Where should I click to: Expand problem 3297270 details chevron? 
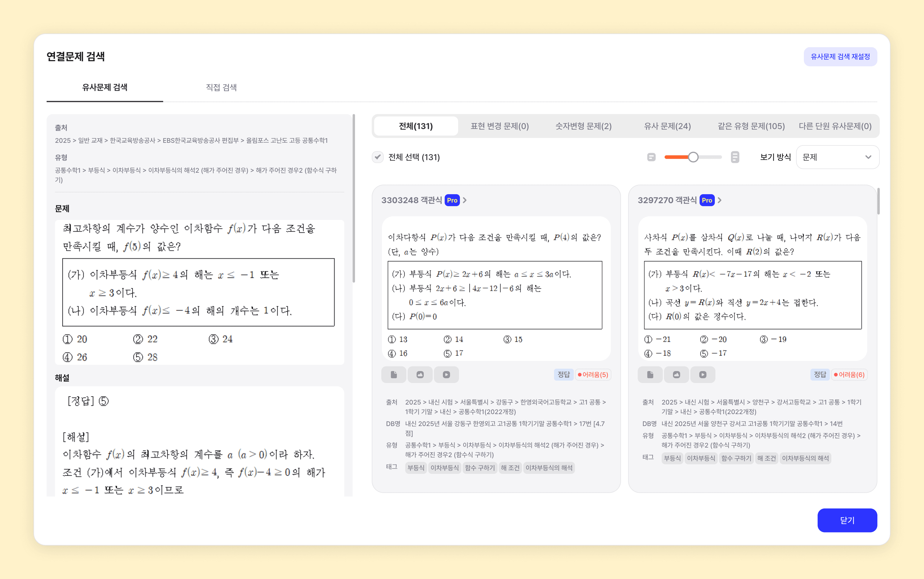point(720,200)
